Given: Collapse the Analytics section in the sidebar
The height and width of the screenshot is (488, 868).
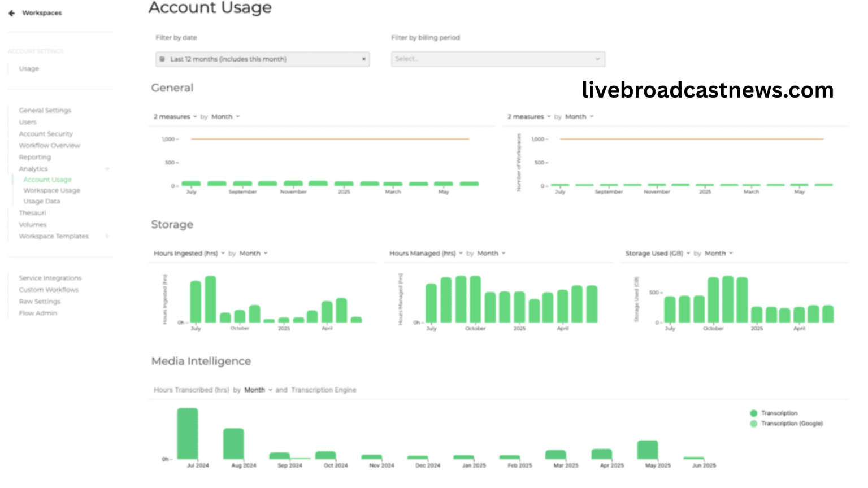Looking at the screenshot, I should pyautogui.click(x=107, y=168).
